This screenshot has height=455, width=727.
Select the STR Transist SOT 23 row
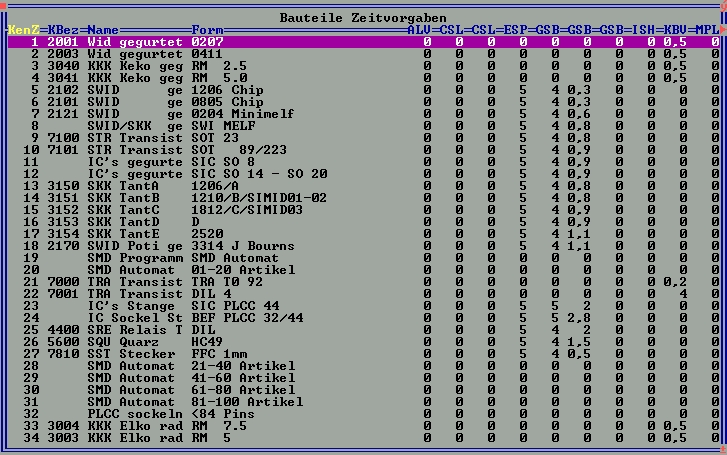coord(150,137)
